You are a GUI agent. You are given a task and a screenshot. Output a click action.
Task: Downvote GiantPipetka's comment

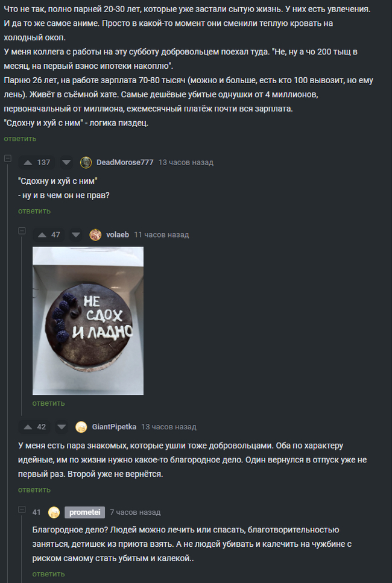pos(62,427)
